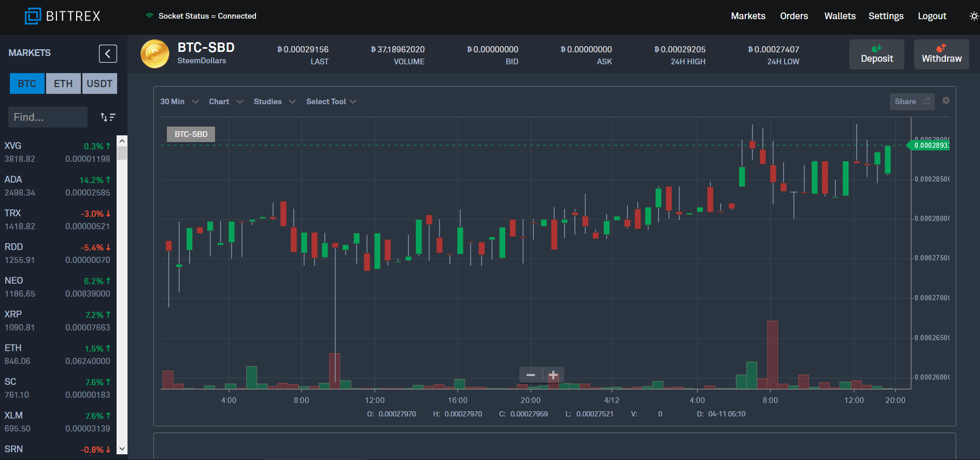Open chart settings gear icon
This screenshot has width=980, height=460.
(946, 101)
